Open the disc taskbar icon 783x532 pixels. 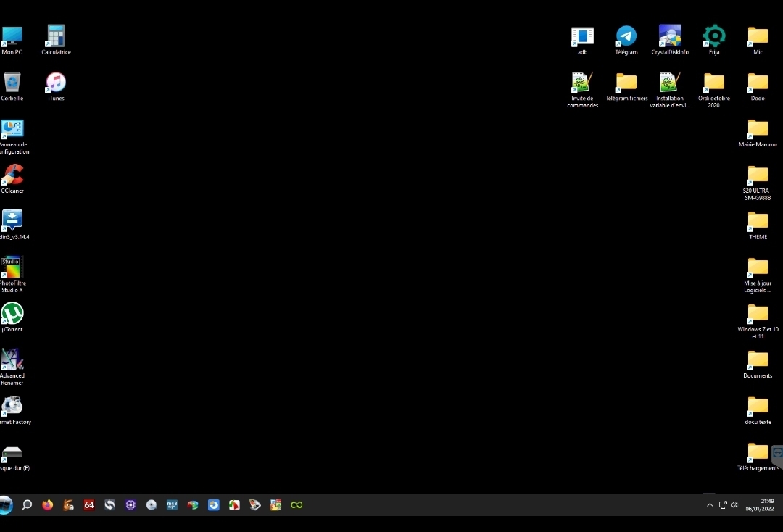click(152, 505)
